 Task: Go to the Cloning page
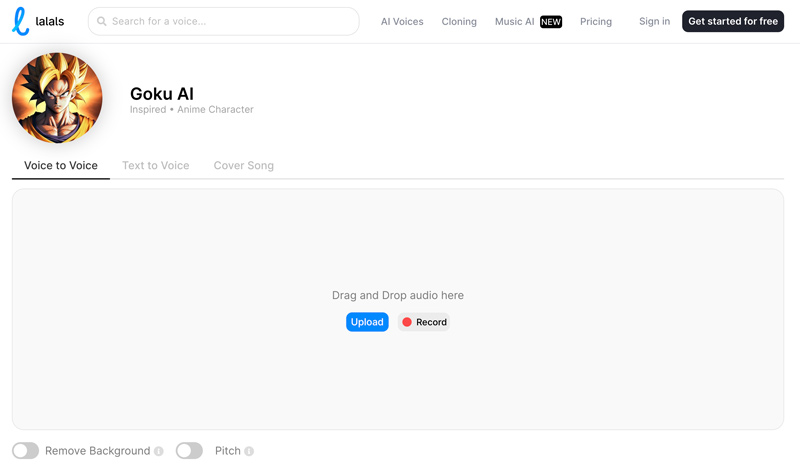tap(459, 21)
